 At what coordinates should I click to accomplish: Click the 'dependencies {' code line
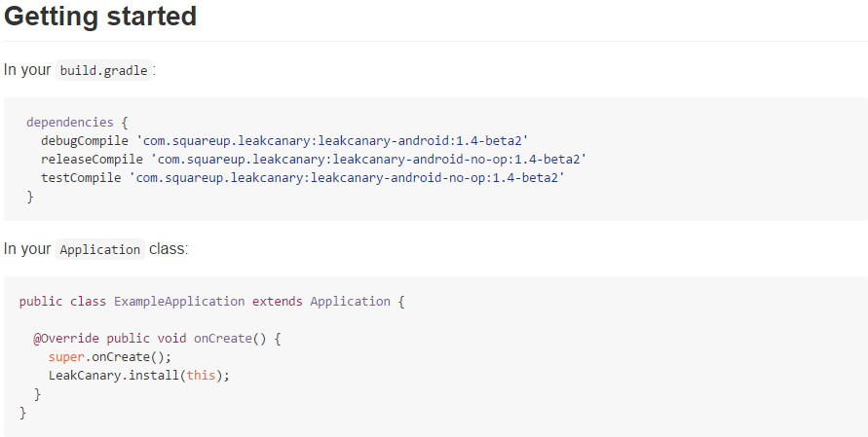(x=77, y=123)
